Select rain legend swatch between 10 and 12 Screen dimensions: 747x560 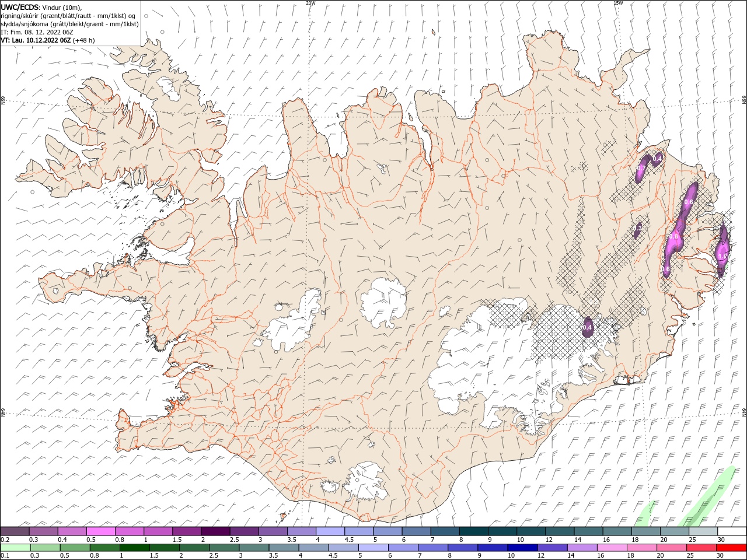(x=521, y=547)
